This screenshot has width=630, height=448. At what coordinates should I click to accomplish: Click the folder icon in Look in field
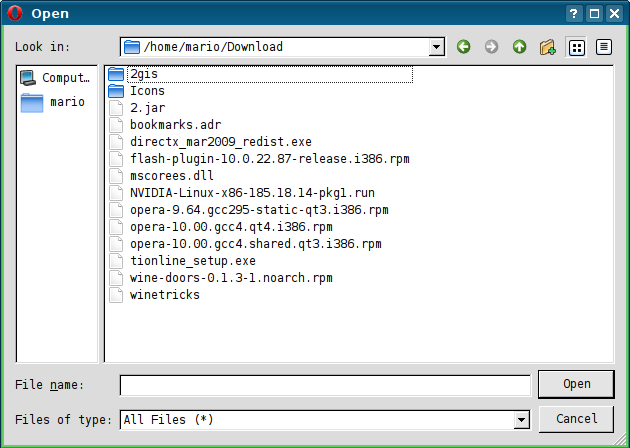(131, 47)
